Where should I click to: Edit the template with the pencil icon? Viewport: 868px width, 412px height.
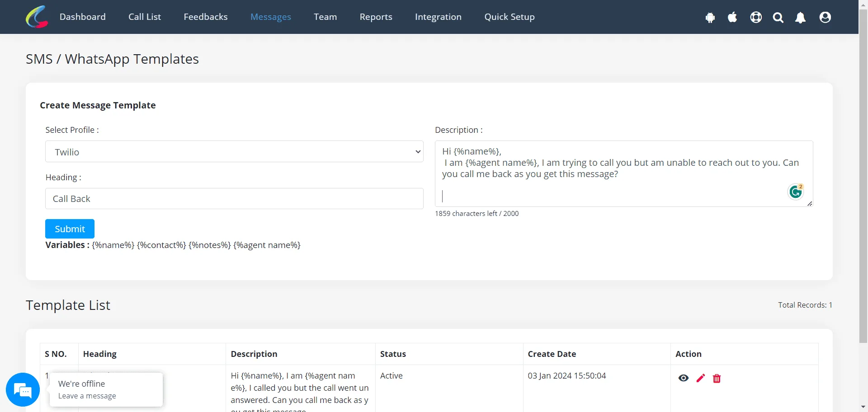coord(701,378)
